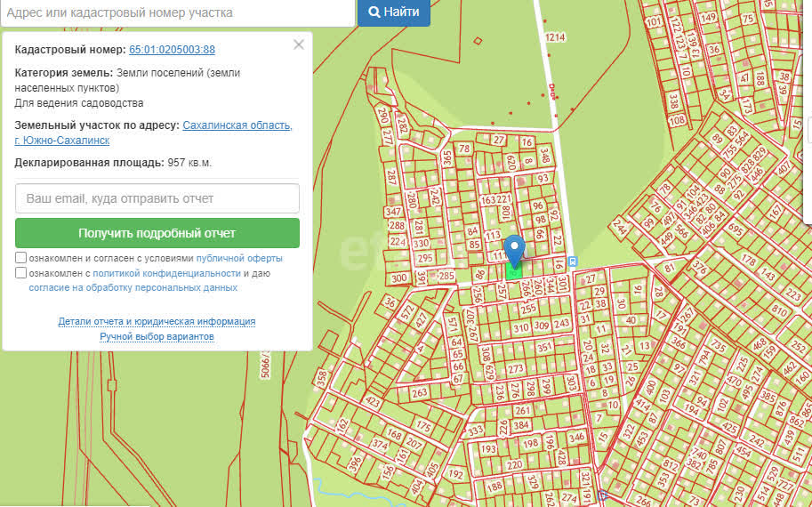Screen dimensions: 812x507
Task: Expand Ручной выбор вариантов options
Action: [157, 336]
